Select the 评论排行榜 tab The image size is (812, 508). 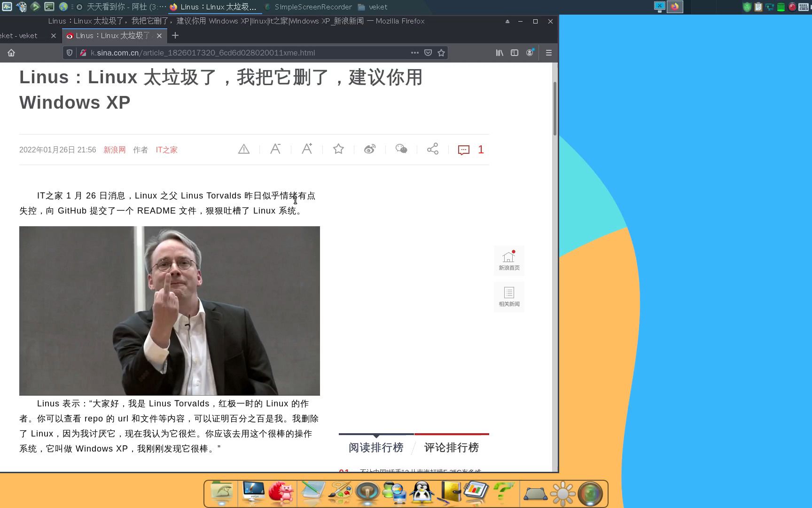coord(452,447)
